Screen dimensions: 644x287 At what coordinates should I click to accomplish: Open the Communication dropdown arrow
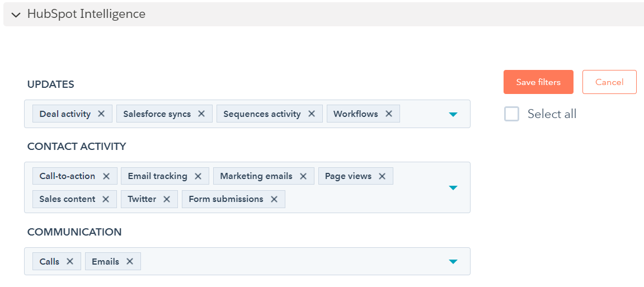pyautogui.click(x=453, y=261)
